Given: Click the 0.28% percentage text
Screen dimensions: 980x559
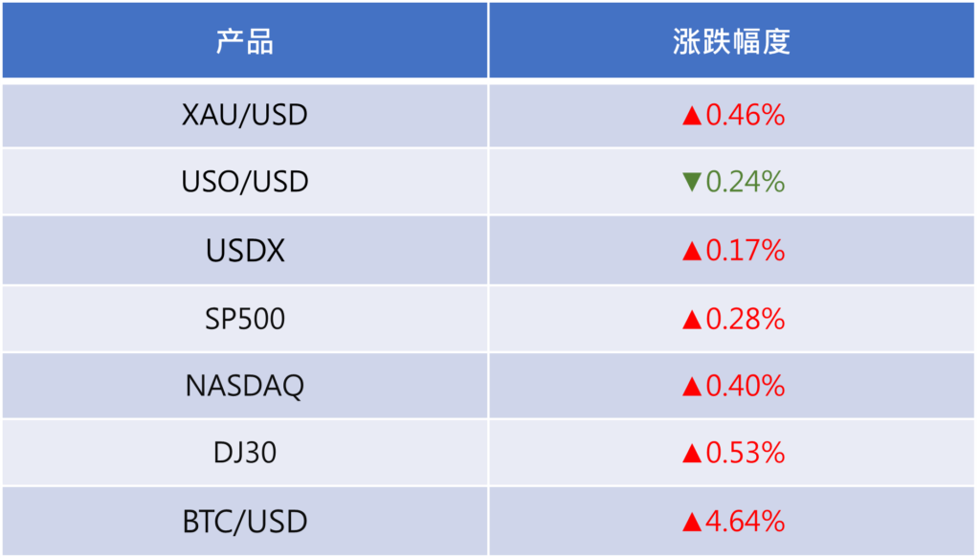Looking at the screenshot, I should pyautogui.click(x=746, y=319).
